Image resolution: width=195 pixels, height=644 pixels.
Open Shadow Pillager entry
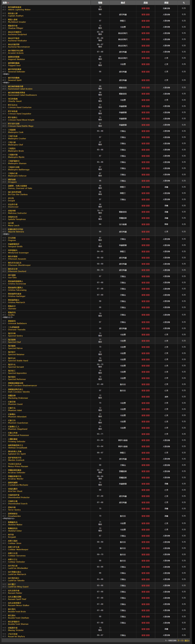[15, 28]
